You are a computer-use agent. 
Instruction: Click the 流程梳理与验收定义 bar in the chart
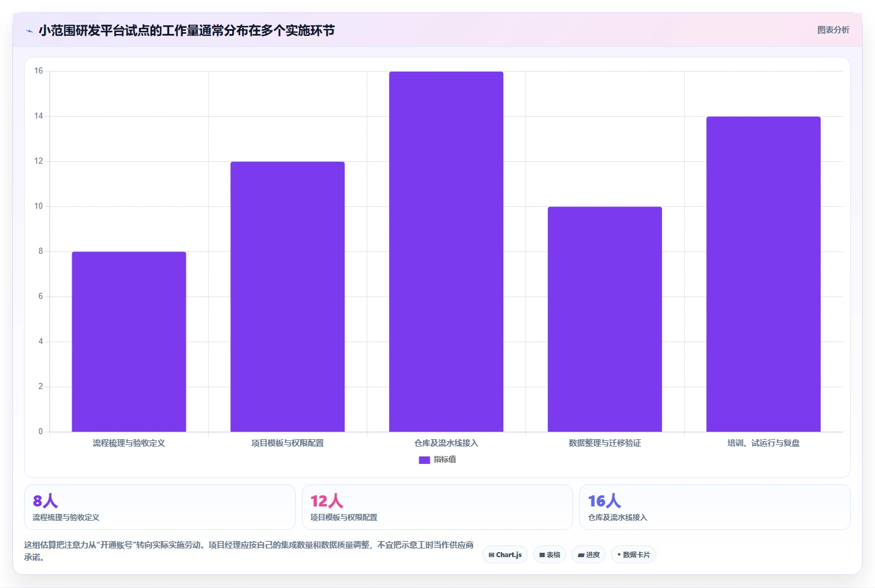tap(129, 342)
